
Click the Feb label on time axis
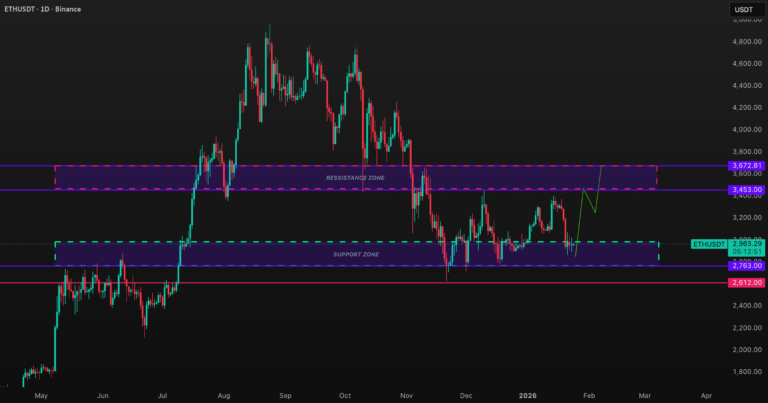pos(589,396)
